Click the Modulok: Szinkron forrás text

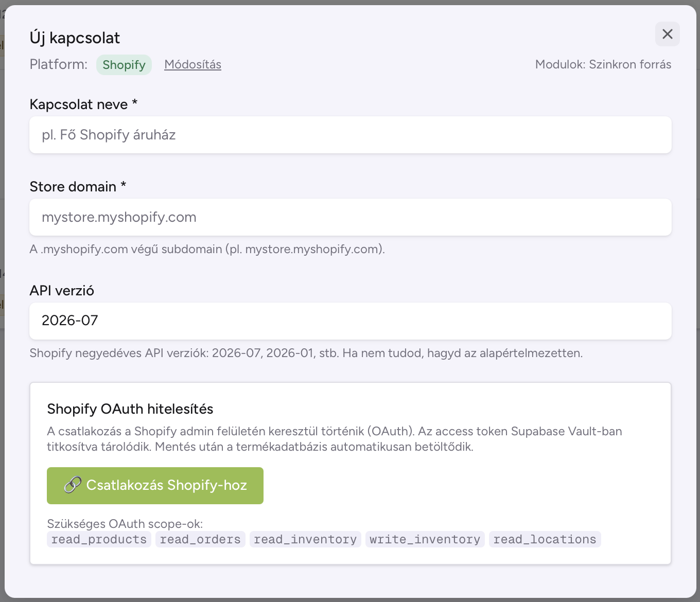pos(603,64)
